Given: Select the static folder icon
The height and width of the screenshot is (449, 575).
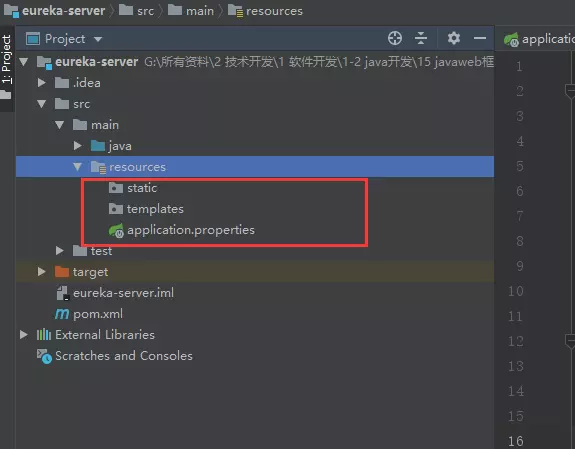Looking at the screenshot, I should point(116,188).
